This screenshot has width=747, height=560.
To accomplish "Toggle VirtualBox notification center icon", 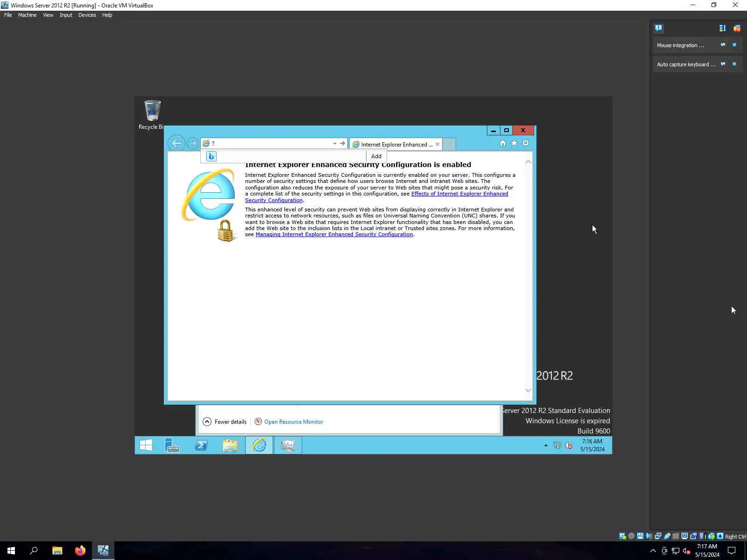I will pos(658,28).
